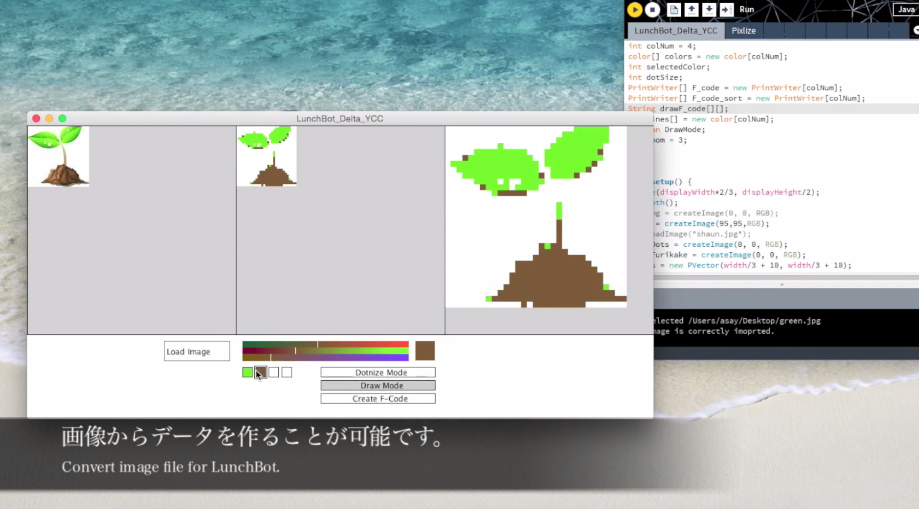919x509 pixels.
Task: Click the Dotnize Mode button
Action: pyautogui.click(x=378, y=372)
